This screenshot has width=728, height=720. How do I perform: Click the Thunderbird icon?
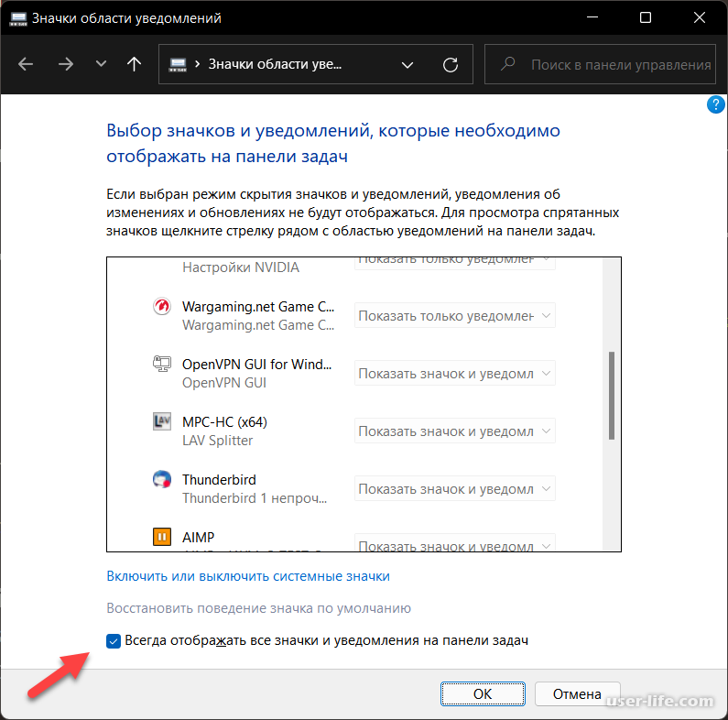[x=162, y=479]
